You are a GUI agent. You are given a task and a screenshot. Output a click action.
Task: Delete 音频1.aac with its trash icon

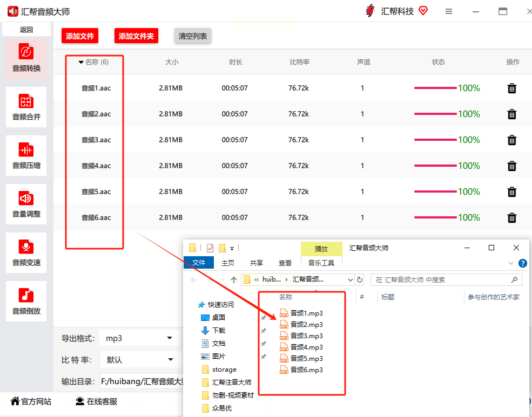click(511, 88)
